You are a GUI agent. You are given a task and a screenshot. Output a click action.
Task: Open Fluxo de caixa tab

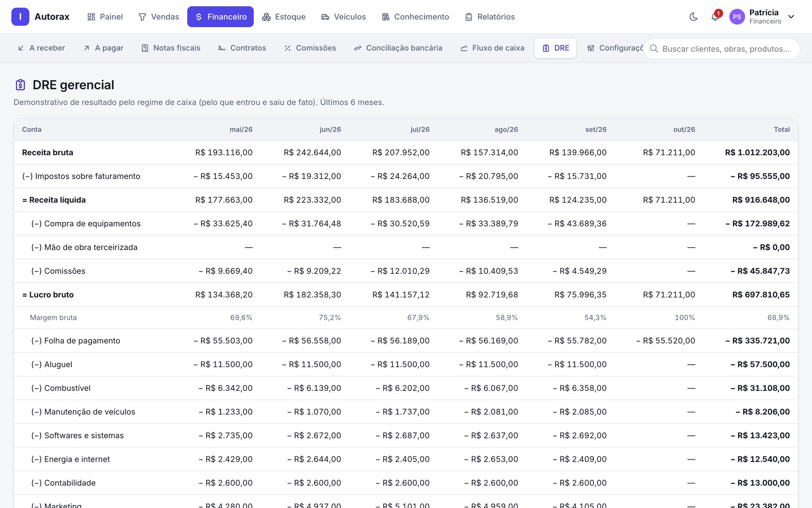[492, 48]
